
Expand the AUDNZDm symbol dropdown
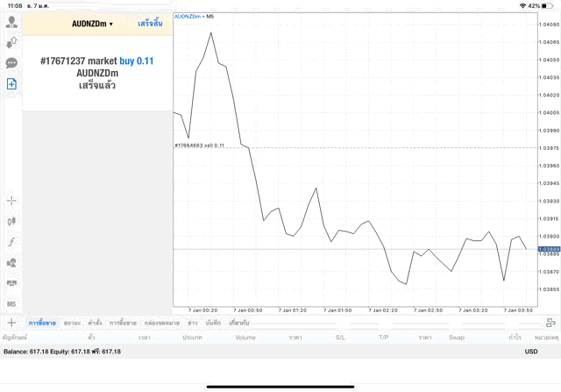click(92, 24)
